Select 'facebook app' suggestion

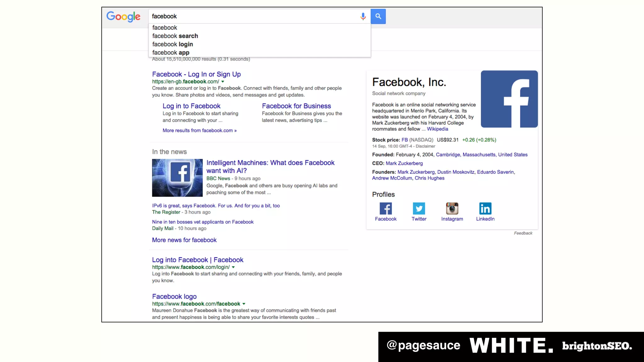[260, 52]
